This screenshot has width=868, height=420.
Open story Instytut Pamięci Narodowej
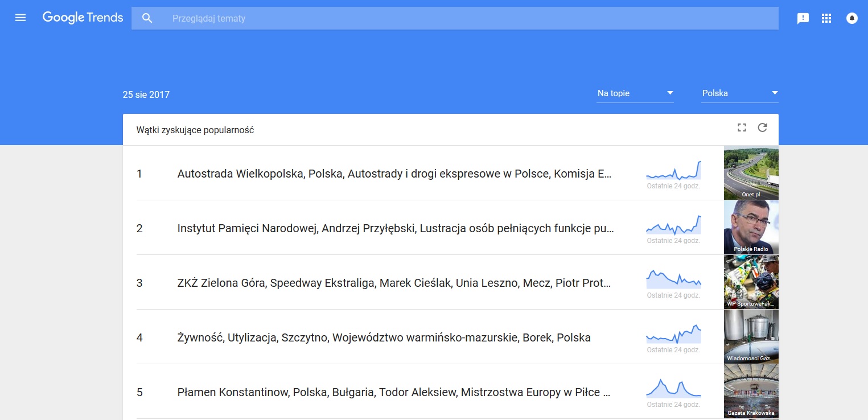click(396, 228)
